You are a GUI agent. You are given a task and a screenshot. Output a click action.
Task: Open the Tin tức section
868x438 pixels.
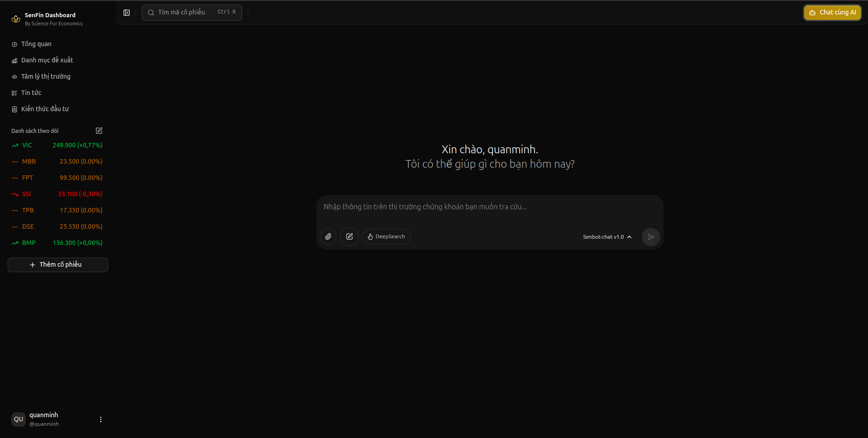click(31, 93)
